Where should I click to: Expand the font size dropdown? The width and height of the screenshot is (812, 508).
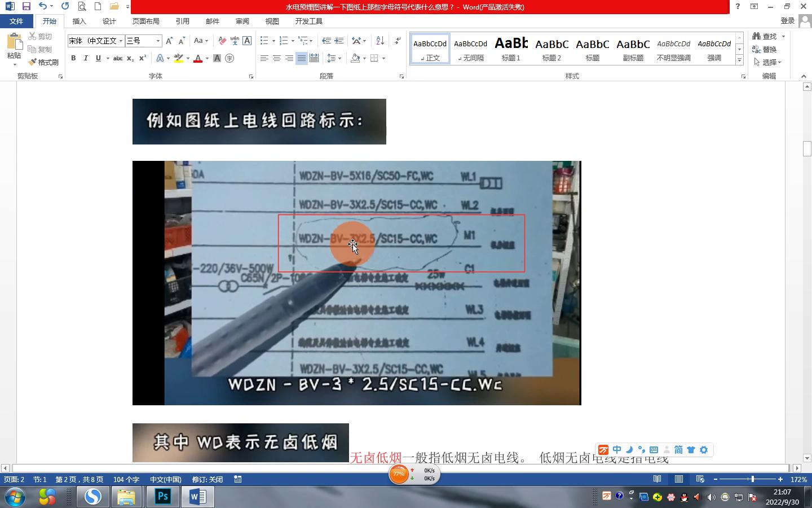point(158,41)
